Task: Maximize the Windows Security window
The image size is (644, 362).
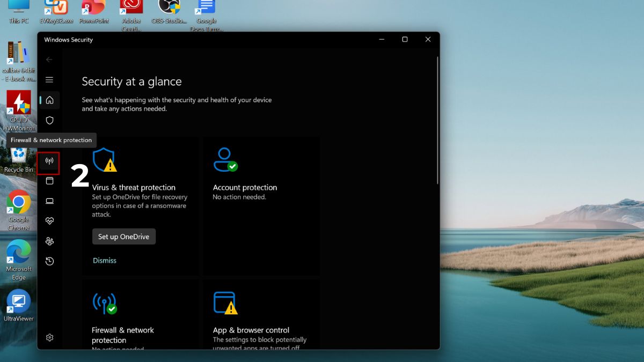Action: (405, 40)
